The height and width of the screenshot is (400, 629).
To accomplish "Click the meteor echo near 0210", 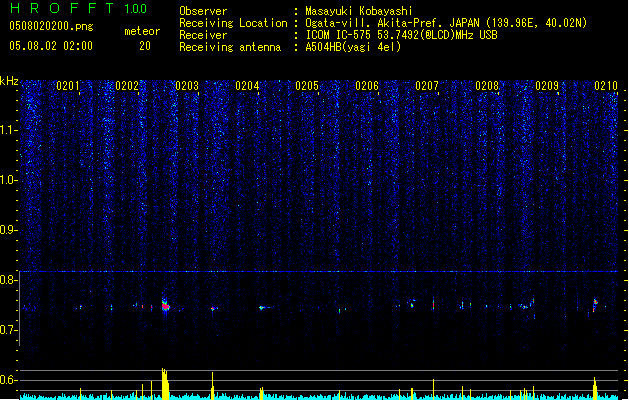I will [595, 305].
